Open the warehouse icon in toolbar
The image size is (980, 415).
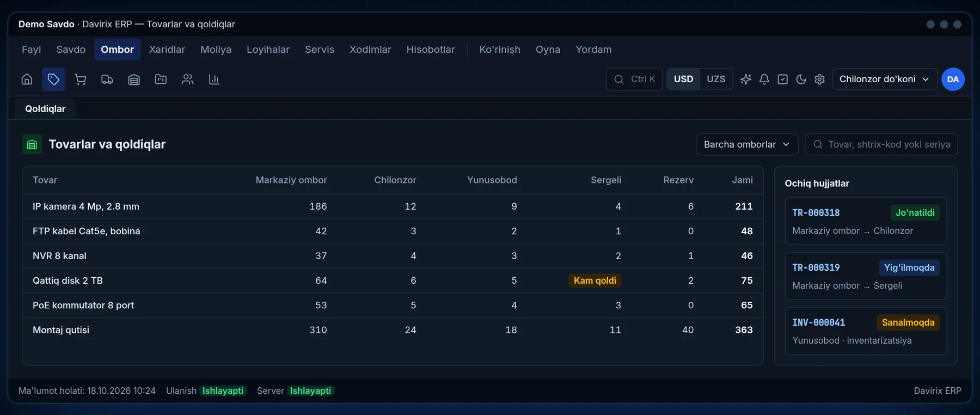(134, 80)
